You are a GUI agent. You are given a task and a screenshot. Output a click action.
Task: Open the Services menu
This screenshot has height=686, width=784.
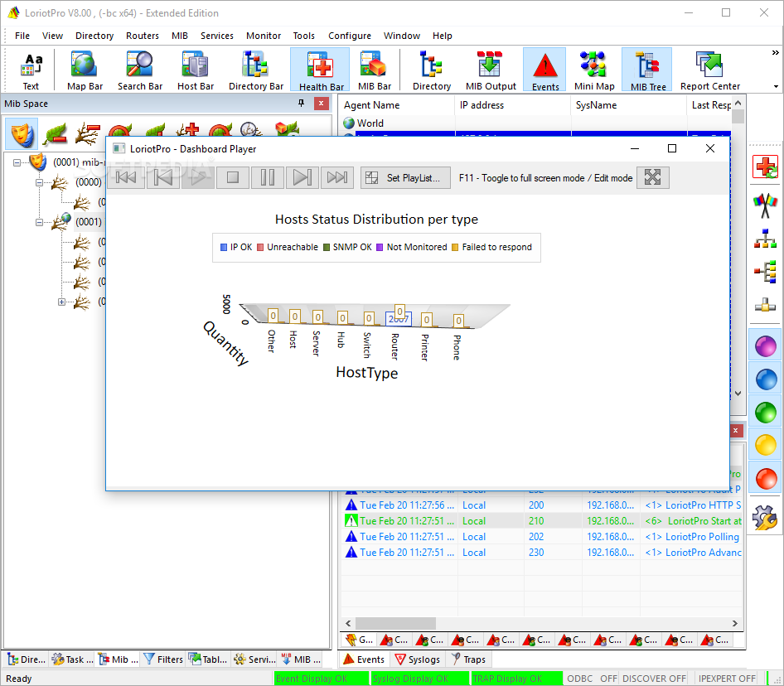217,36
